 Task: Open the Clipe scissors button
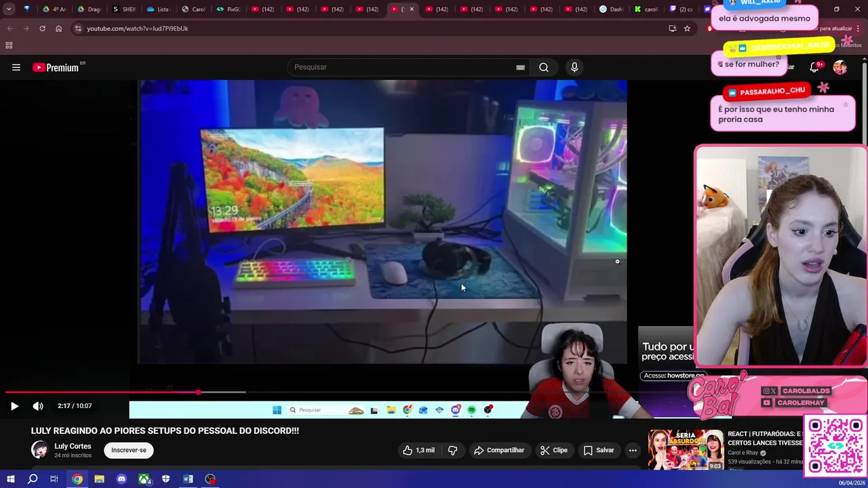tap(553, 450)
